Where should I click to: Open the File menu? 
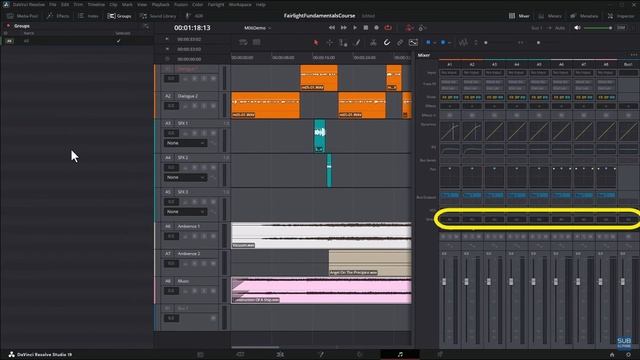point(53,4)
